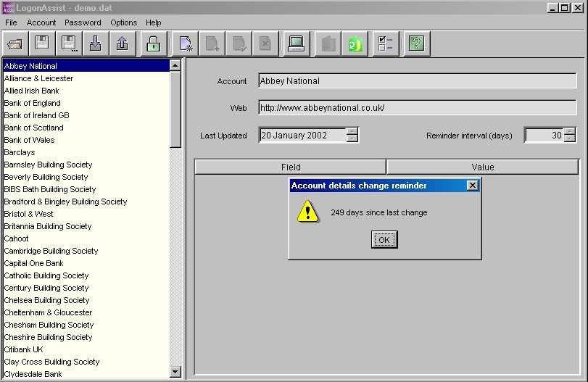Select Barclays in the account list
This screenshot has height=382, width=588.
86,152
